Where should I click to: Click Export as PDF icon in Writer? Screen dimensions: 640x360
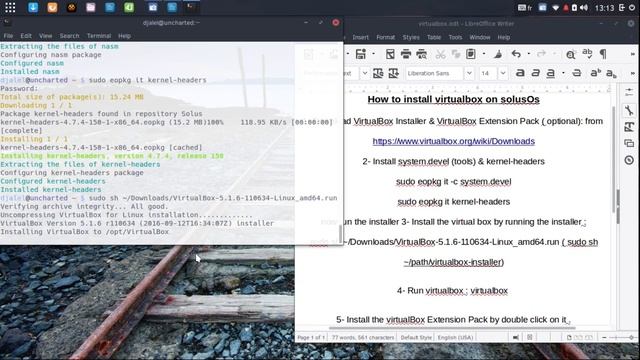pyautogui.click(x=390, y=54)
